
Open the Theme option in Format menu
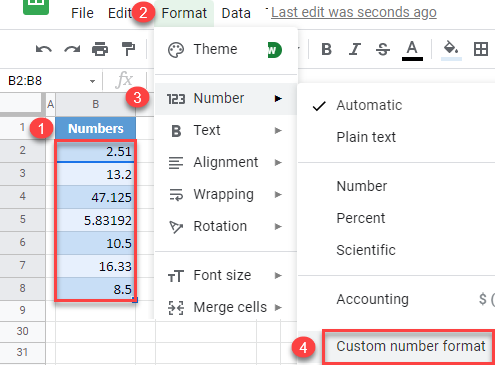(226, 50)
